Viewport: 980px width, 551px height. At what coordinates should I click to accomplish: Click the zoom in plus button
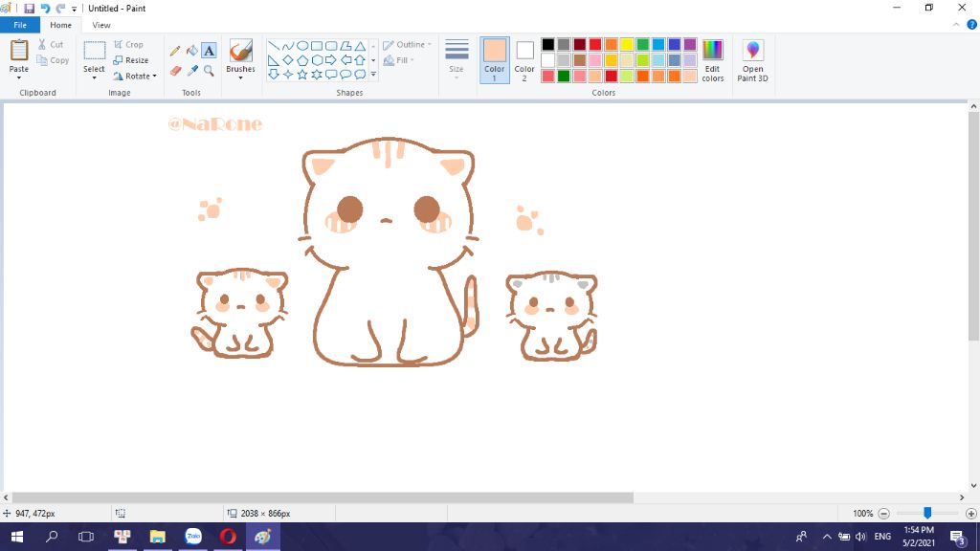970,514
